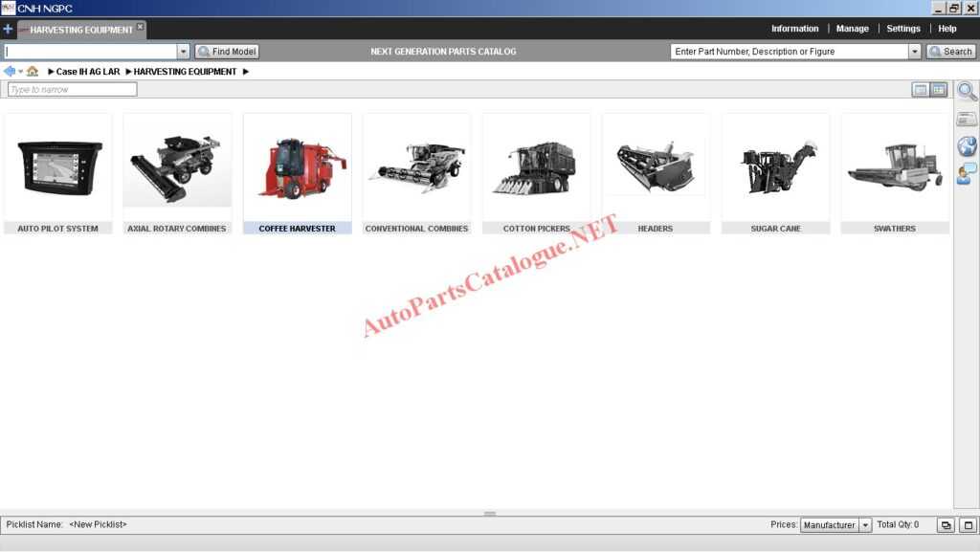Open the globe icon in right sidebar
Image resolution: width=980 pixels, height=552 pixels.
coord(967,145)
